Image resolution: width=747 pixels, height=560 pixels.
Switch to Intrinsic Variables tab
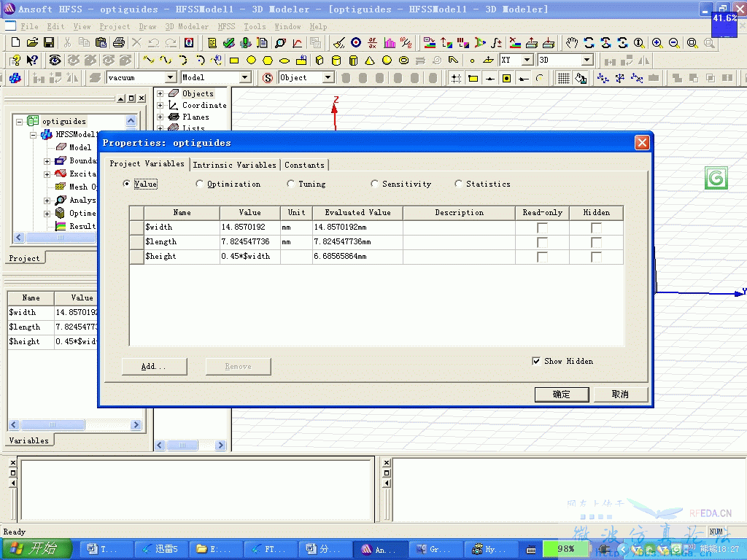234,166
